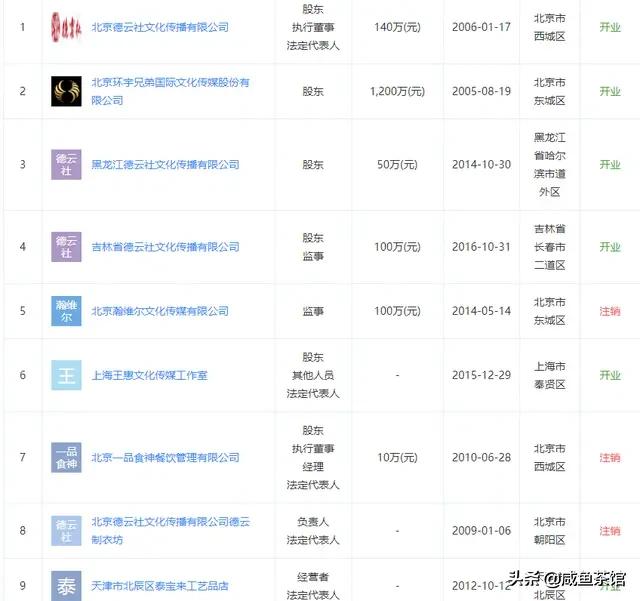640x601 pixels.
Task: Open 吉林省德云社文化传播有限公司 link
Action: [165, 247]
